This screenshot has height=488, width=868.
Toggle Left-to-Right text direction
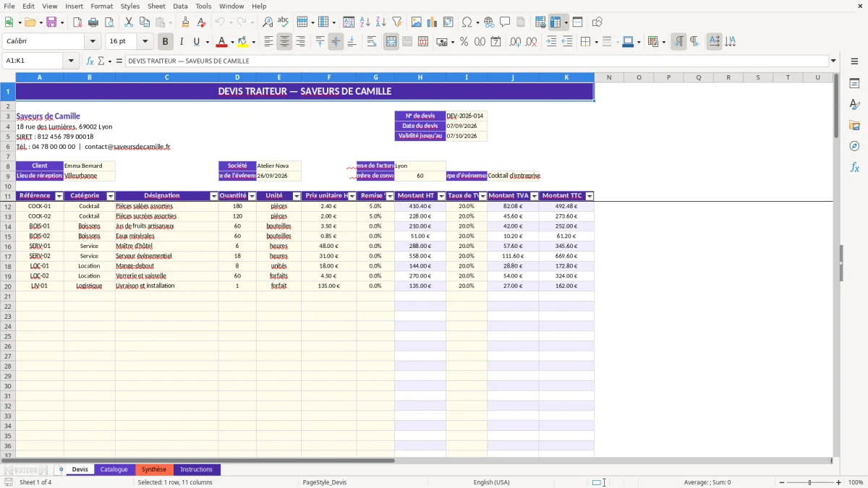click(x=678, y=41)
